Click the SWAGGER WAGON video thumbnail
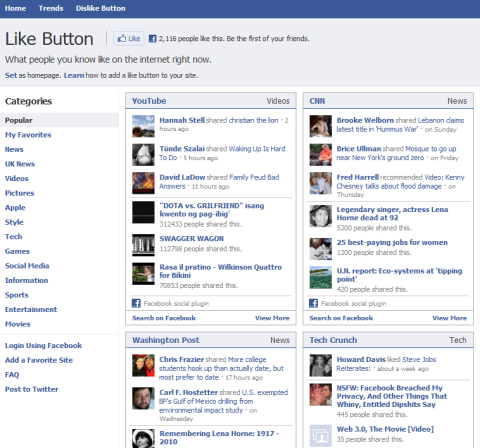This screenshot has width=480, height=448. click(143, 245)
